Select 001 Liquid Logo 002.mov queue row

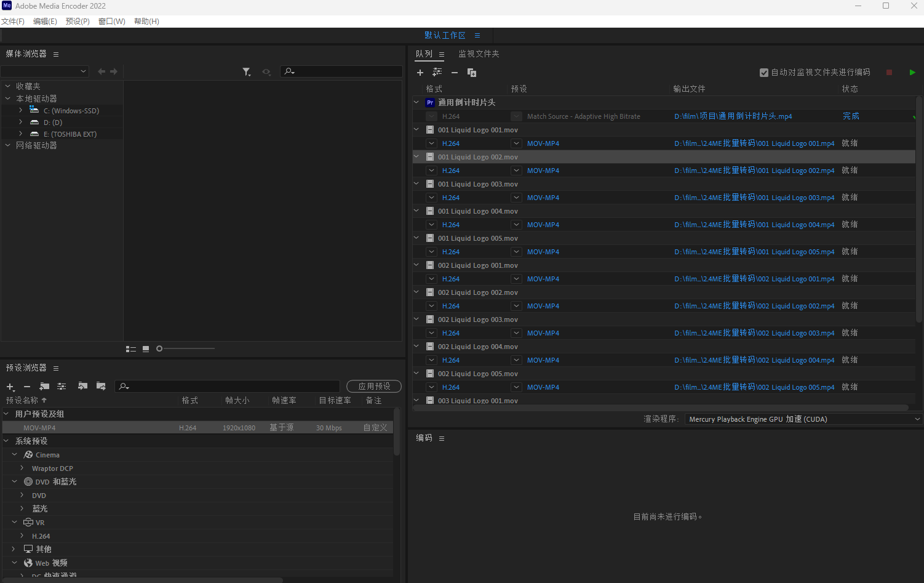664,157
